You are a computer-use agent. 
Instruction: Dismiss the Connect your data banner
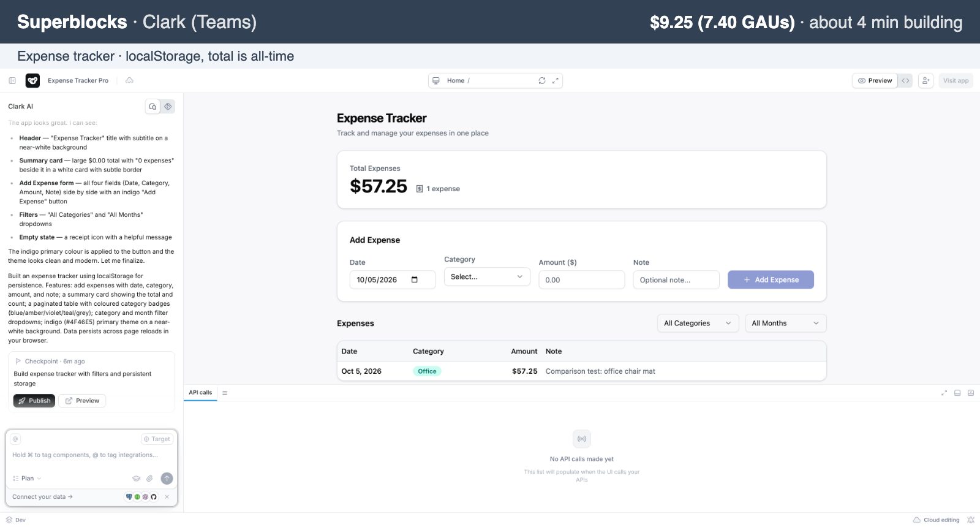point(167,497)
